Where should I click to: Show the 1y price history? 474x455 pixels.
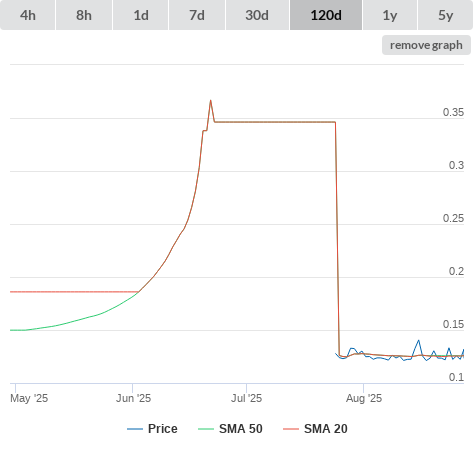(390, 15)
